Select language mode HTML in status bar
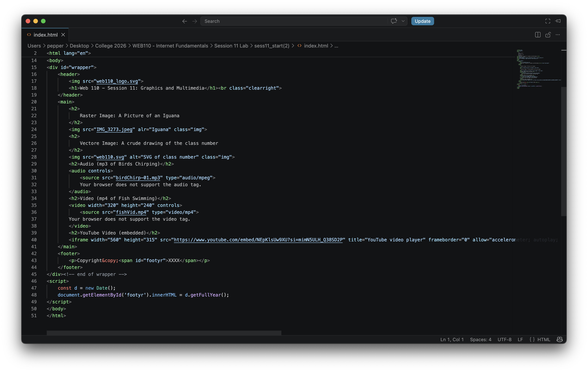Screen dimensions: 588x372 point(544,340)
